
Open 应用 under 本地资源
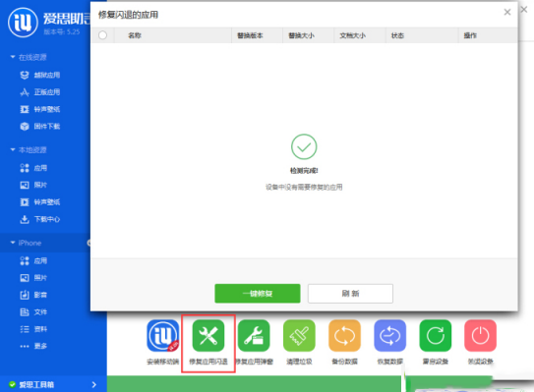33,168
